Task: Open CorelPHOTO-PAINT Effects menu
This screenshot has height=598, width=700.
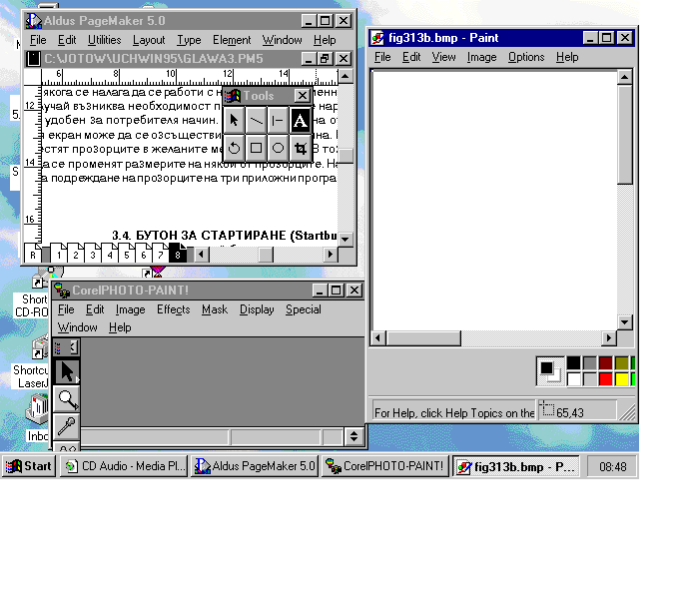Action: 173,309
